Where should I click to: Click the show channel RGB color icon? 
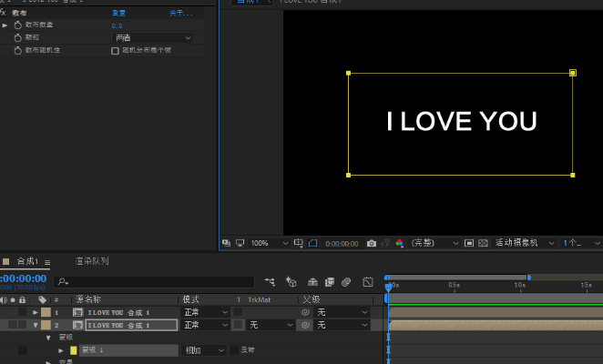click(x=399, y=244)
